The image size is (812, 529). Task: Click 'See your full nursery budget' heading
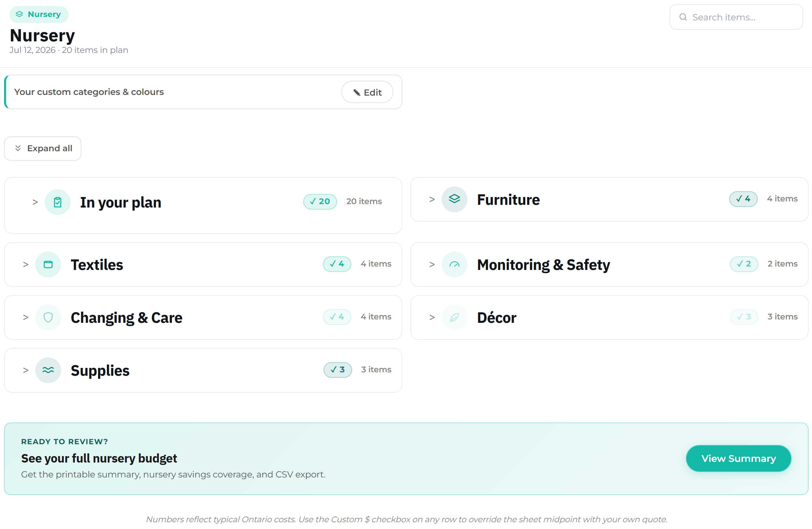99,458
